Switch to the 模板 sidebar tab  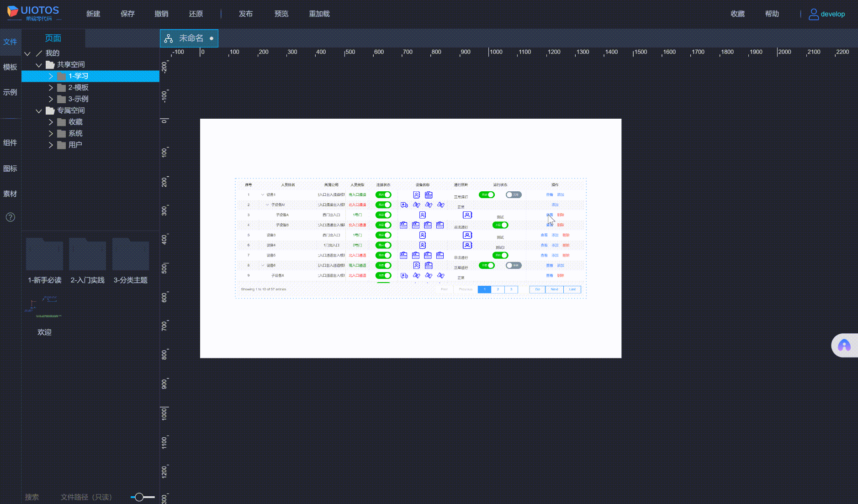10,67
